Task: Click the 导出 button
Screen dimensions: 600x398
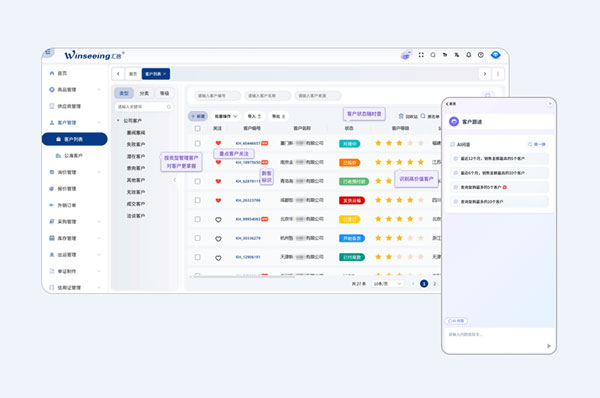Action: [279, 116]
